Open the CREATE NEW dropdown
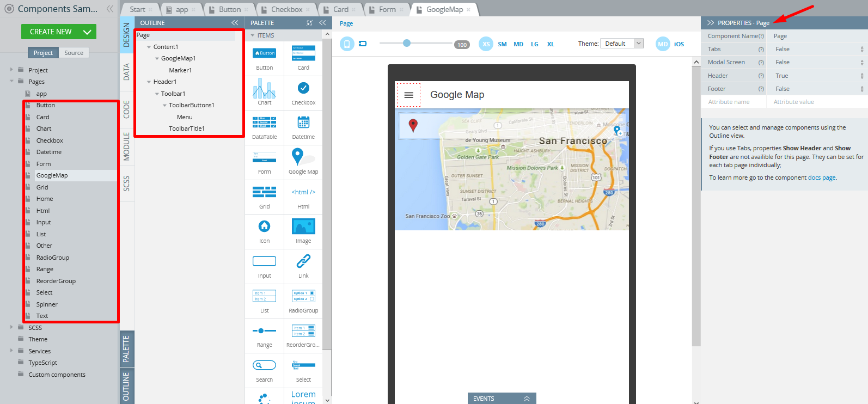The height and width of the screenshot is (404, 868). pos(87,32)
